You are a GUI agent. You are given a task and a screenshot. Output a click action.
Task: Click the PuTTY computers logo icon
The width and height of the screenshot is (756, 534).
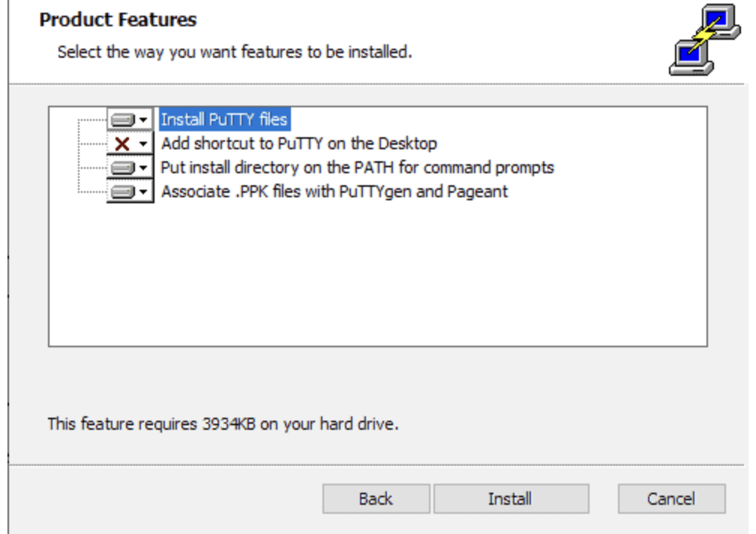pyautogui.click(x=704, y=40)
